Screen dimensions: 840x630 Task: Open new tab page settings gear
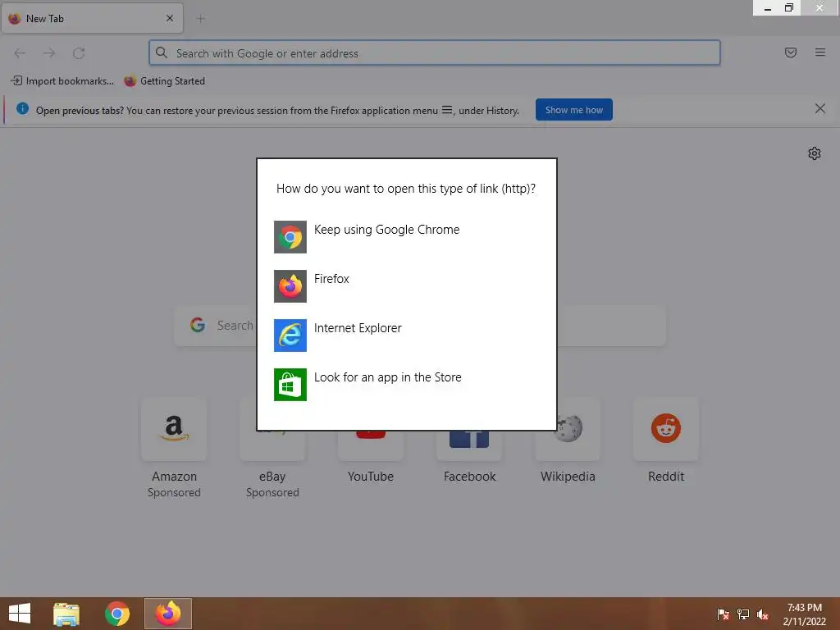pos(815,153)
